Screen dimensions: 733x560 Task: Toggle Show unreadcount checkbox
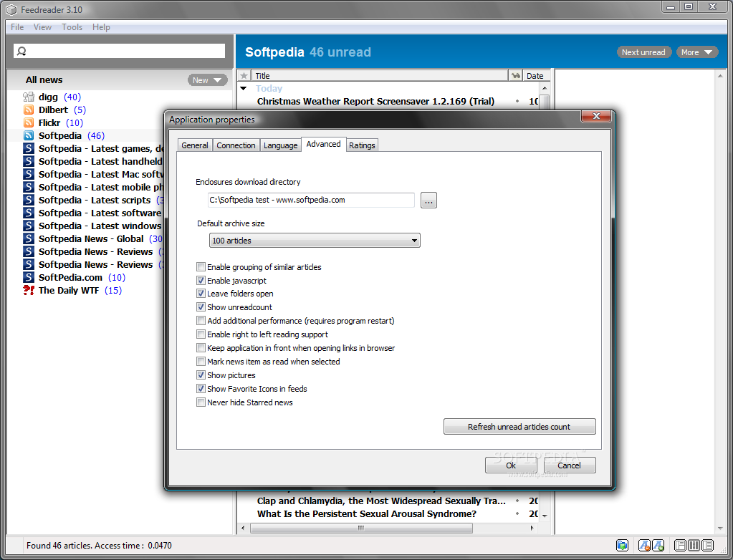[x=201, y=307]
